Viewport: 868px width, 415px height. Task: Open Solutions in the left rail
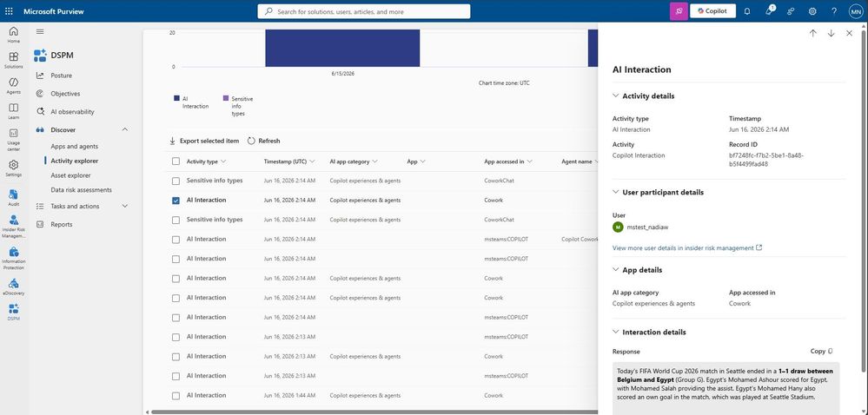tap(13, 60)
